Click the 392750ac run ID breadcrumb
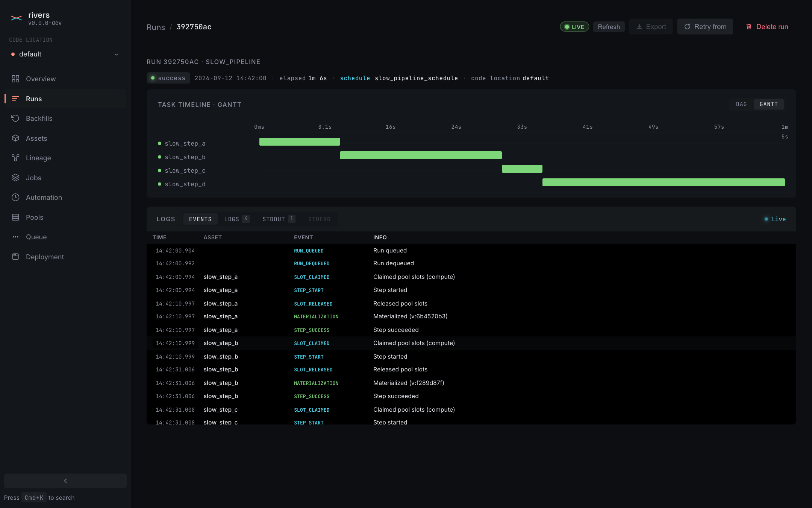Image resolution: width=812 pixels, height=508 pixels. [194, 27]
